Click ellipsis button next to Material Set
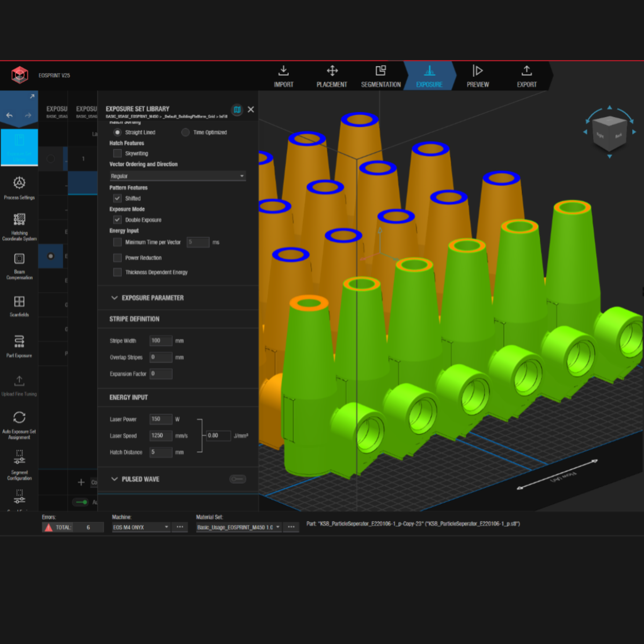This screenshot has width=644, height=644. click(291, 527)
